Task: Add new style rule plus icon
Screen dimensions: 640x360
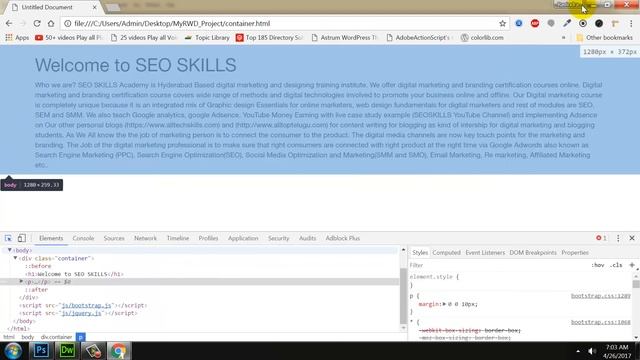Action: pos(632,265)
